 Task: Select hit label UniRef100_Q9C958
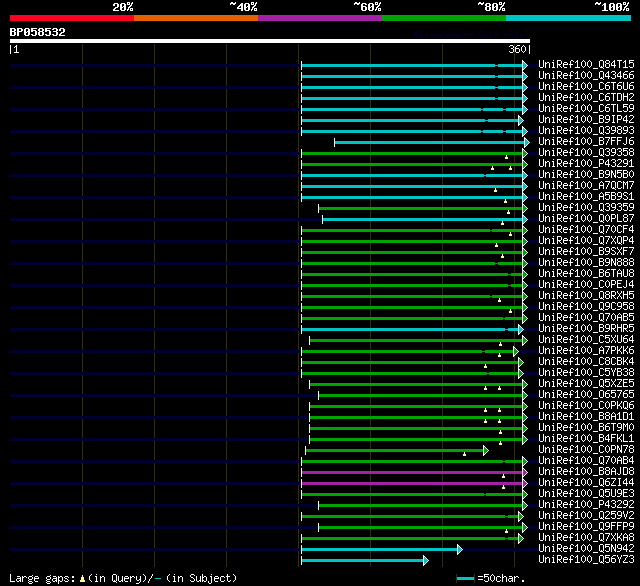(586, 307)
